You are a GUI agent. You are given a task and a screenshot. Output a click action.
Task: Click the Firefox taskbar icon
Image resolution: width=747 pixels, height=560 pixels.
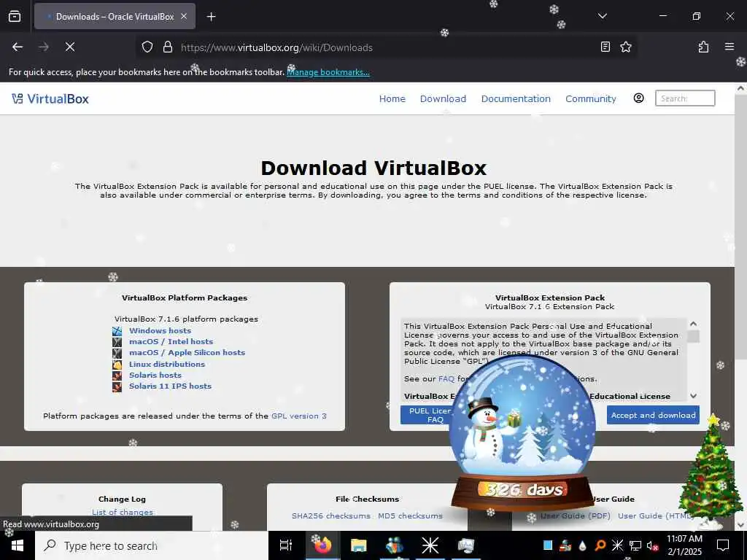coord(322,545)
